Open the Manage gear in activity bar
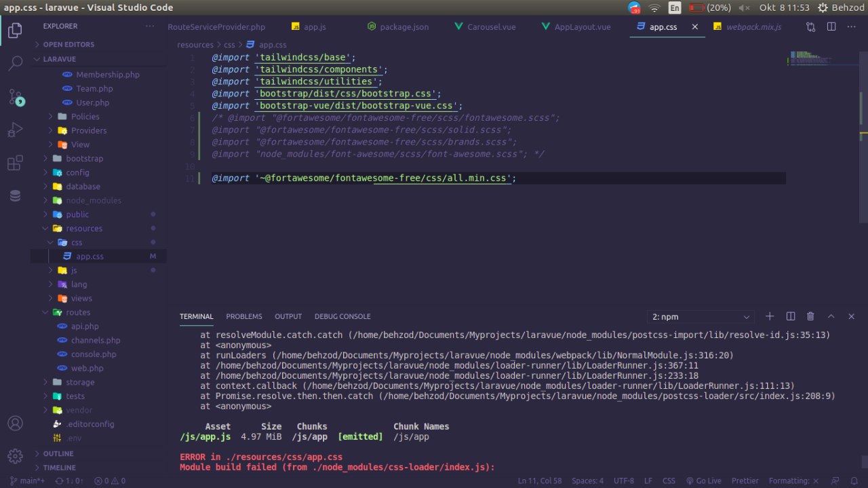868x488 pixels. (x=15, y=455)
